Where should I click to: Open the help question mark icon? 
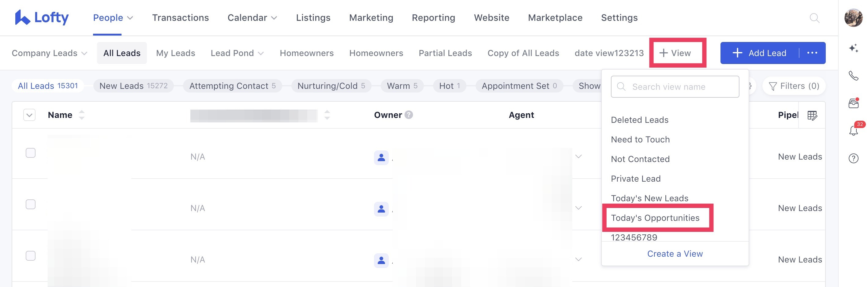point(853,158)
